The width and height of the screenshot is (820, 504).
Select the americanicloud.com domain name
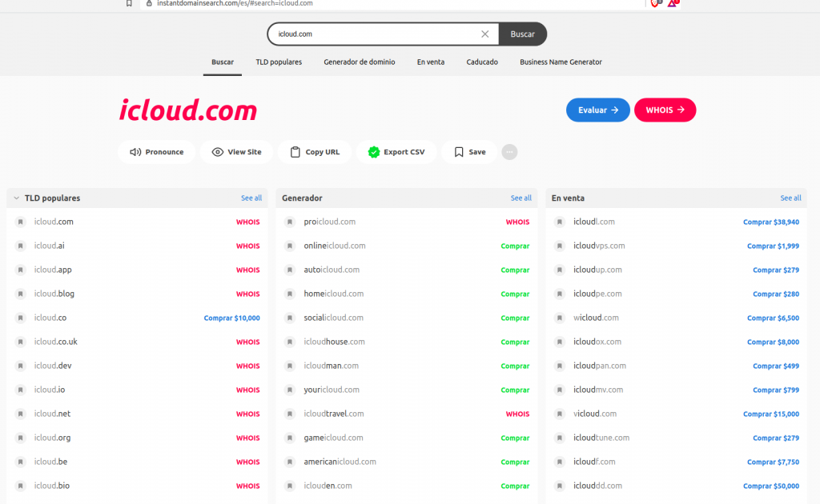pyautogui.click(x=340, y=462)
